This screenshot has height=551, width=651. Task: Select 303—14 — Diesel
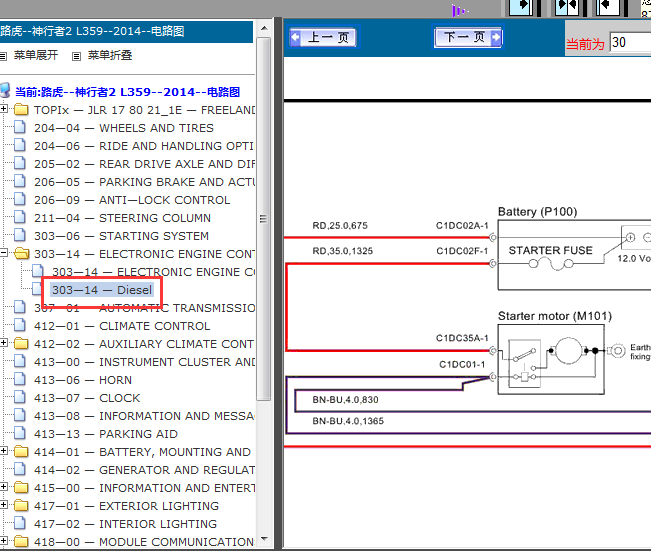point(102,290)
